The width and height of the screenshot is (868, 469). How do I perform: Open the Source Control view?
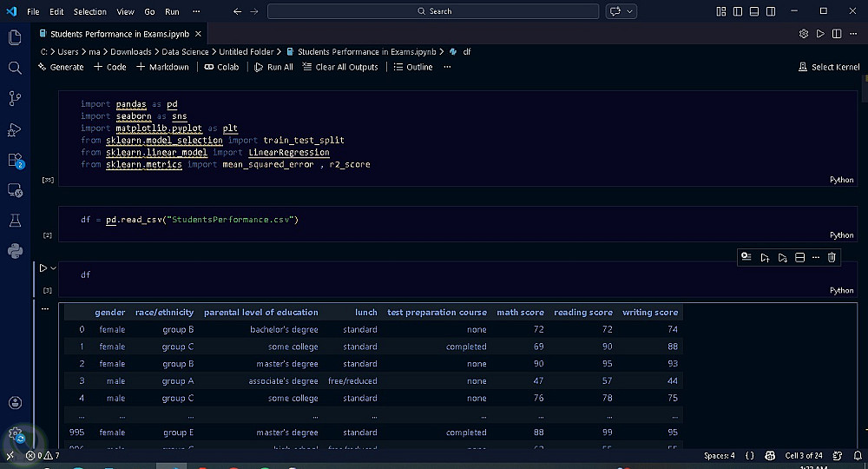tap(15, 98)
